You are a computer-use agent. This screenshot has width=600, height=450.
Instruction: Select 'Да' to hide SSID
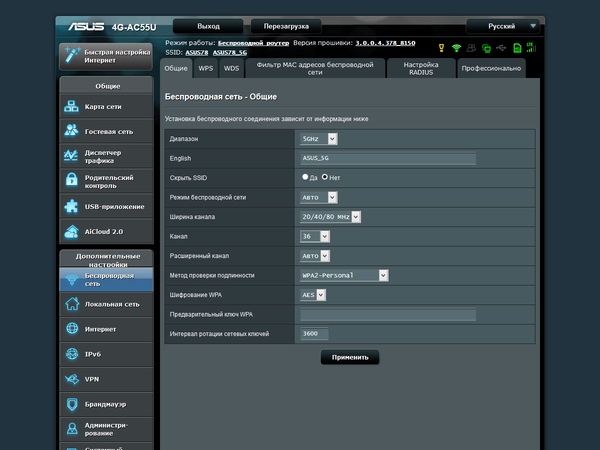coord(306,177)
